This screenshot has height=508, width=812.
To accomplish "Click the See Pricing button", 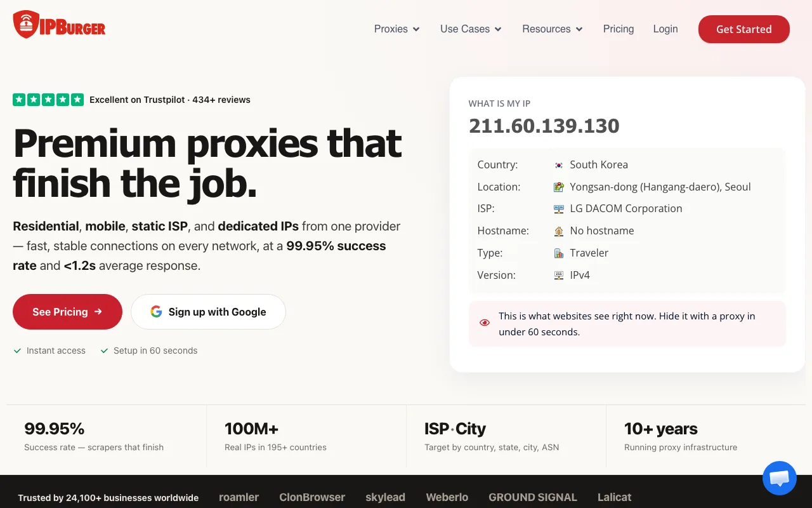I will [x=67, y=312].
